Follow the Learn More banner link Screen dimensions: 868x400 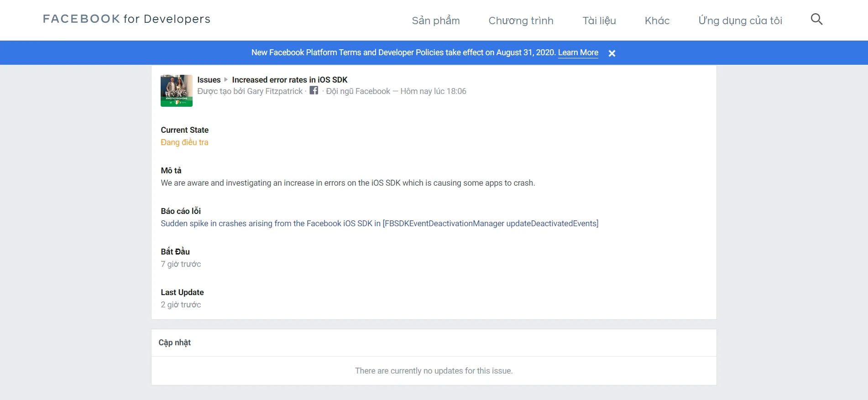pos(578,52)
